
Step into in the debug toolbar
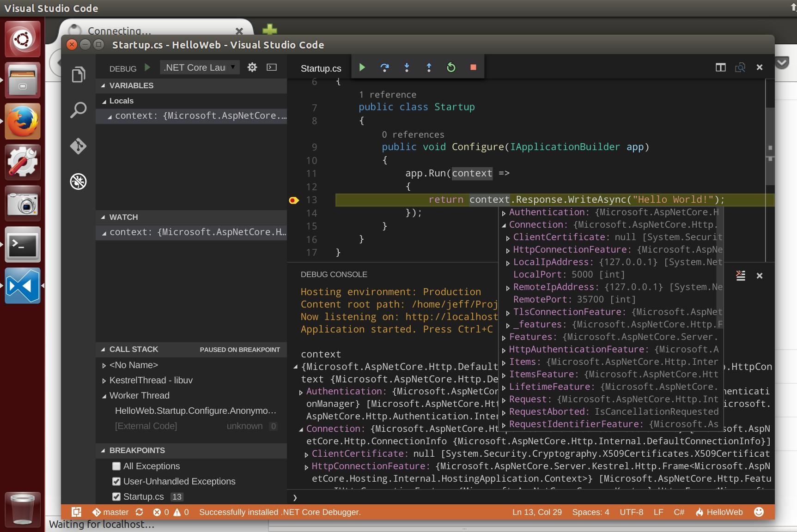pos(407,67)
